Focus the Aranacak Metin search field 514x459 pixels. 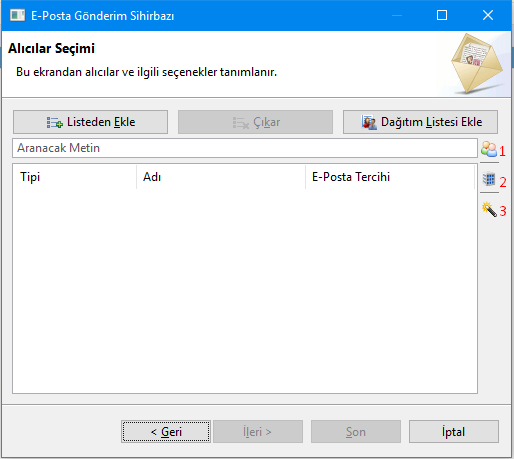[245, 148]
